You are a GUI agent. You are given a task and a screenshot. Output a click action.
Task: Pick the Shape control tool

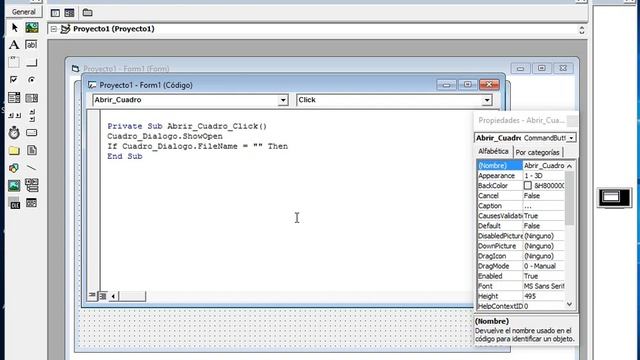[x=14, y=168]
